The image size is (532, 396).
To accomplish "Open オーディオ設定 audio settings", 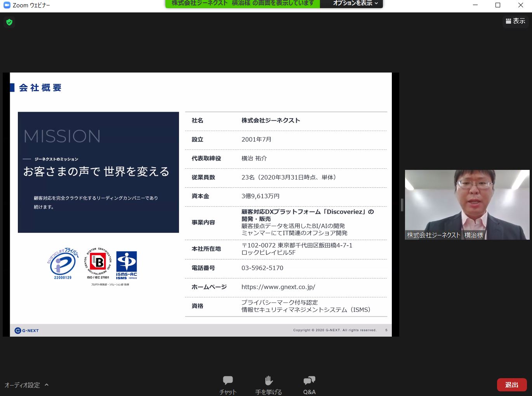I will point(22,385).
